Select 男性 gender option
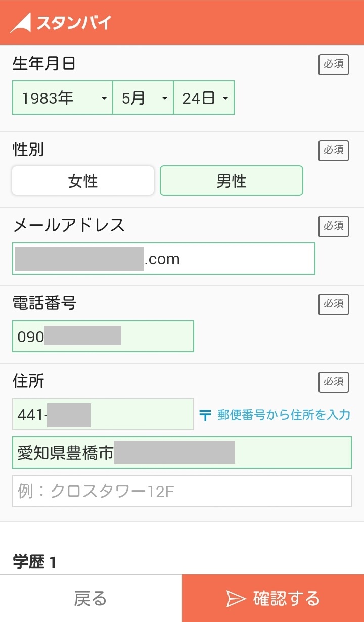 (x=232, y=181)
